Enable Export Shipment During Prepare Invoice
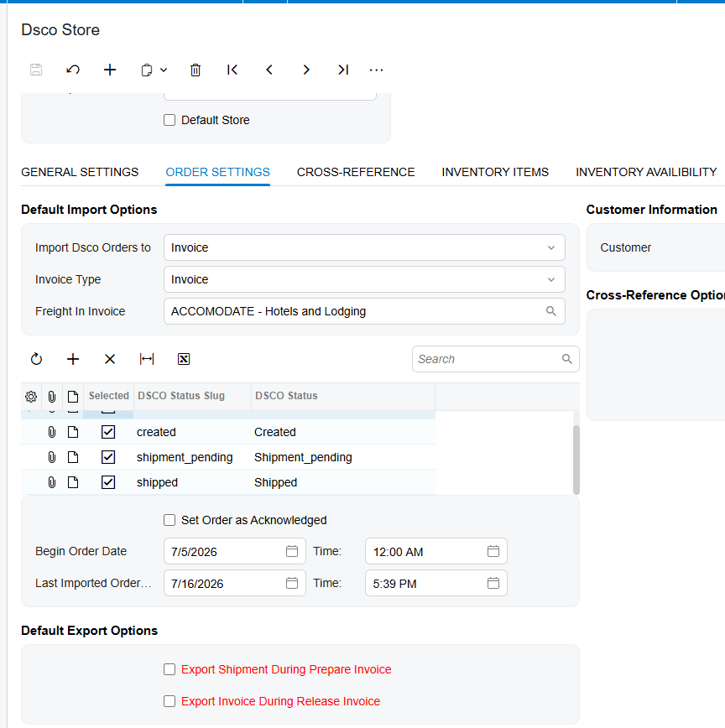This screenshot has height=728, width=725. [170, 669]
